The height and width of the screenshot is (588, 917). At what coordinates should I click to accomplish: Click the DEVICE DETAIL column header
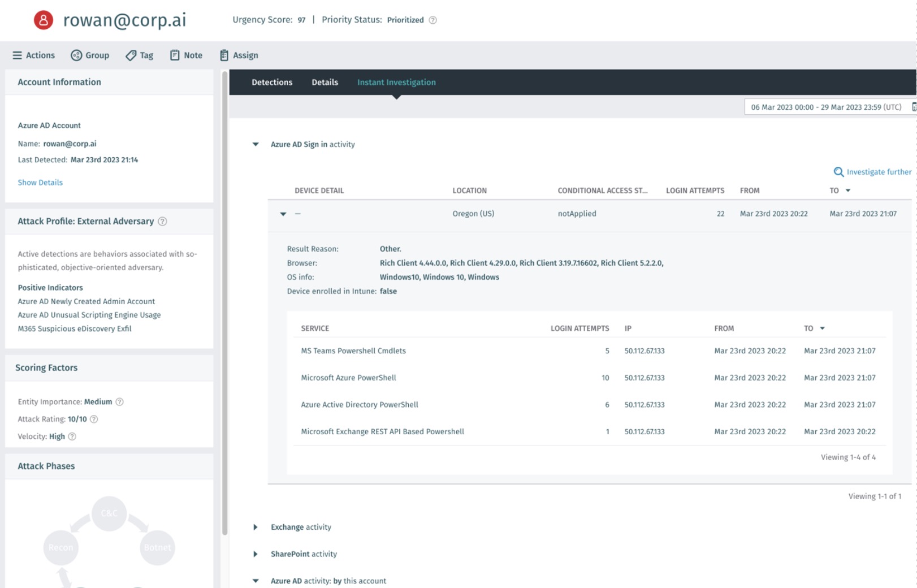click(319, 191)
